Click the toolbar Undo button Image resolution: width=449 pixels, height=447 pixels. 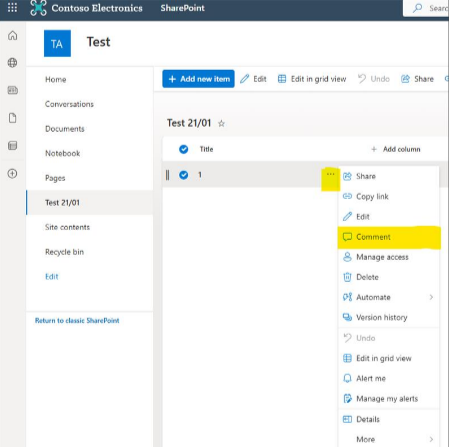374,79
